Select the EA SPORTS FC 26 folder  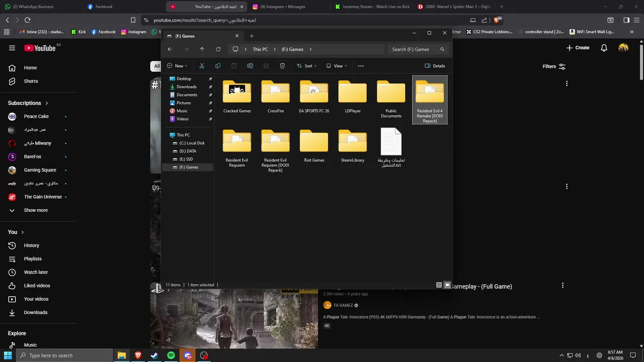click(x=314, y=96)
